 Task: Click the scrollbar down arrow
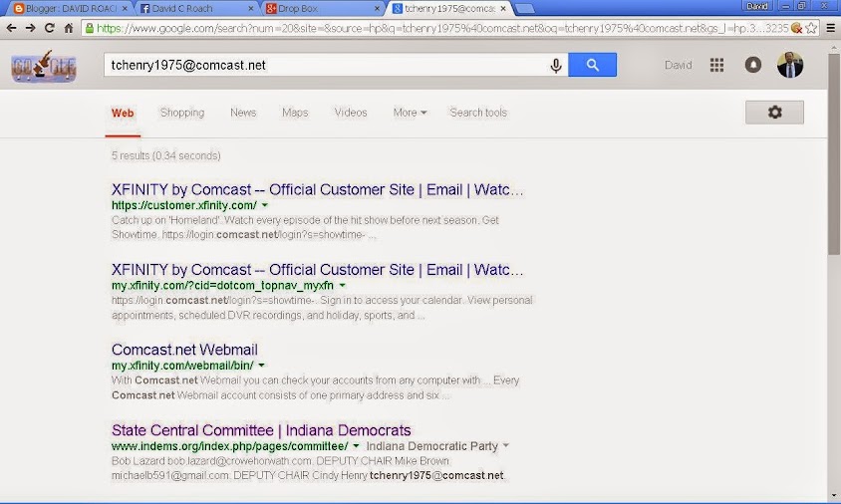coord(834,496)
